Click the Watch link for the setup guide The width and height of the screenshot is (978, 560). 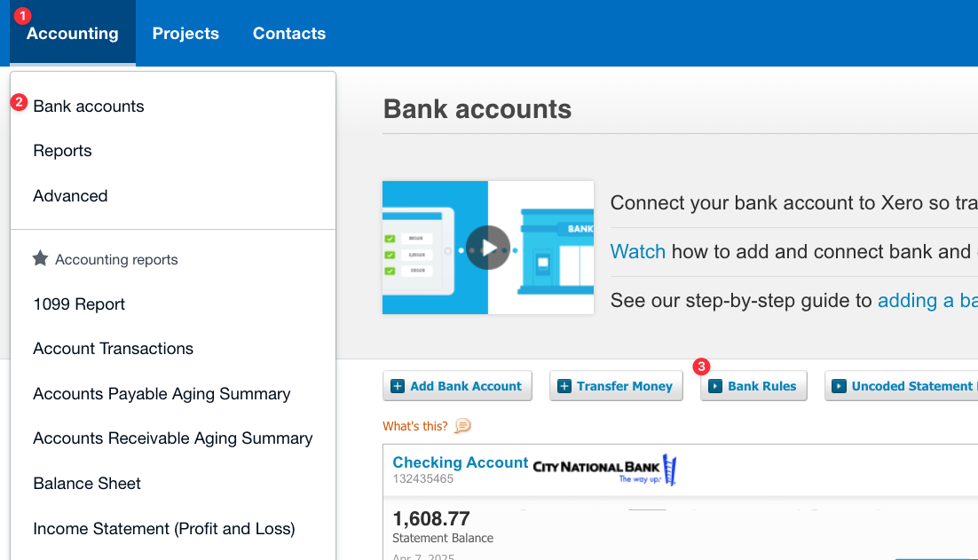[637, 251]
